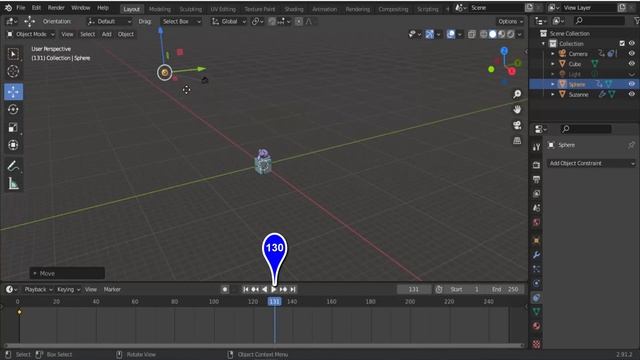Viewport: 640px width, 360px height.
Task: Open the Modifiers wrench tab
Action: pos(536,255)
